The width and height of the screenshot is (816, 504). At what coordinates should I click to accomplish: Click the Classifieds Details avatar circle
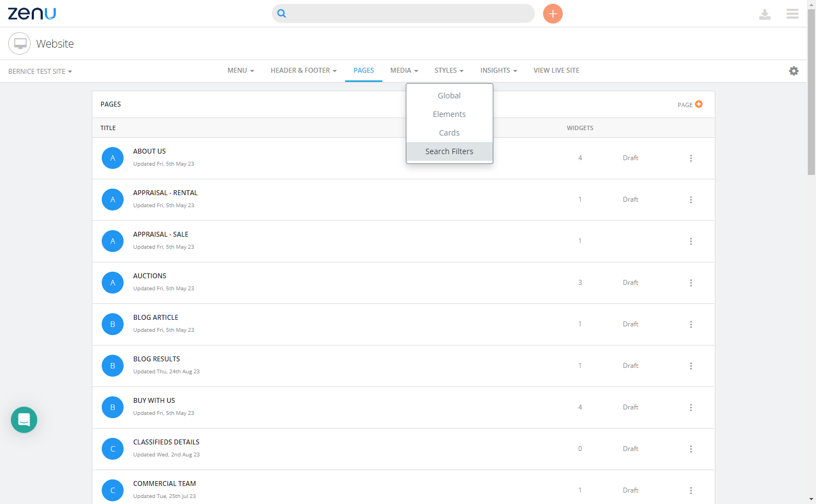click(113, 449)
